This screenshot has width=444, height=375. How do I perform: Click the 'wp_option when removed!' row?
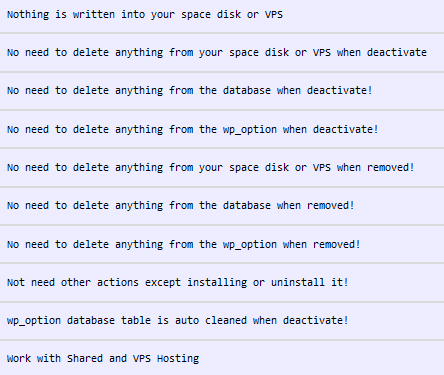(222, 244)
